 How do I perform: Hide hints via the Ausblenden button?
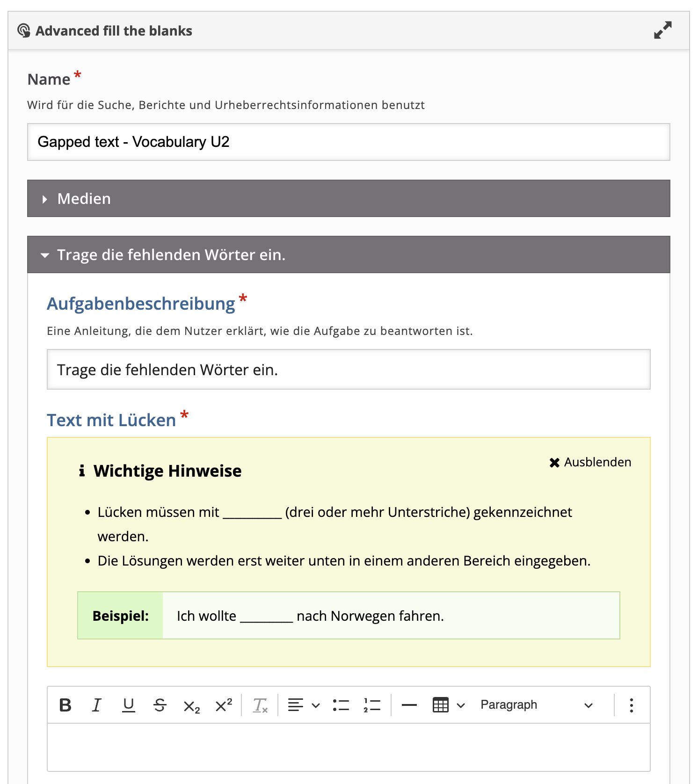590,462
